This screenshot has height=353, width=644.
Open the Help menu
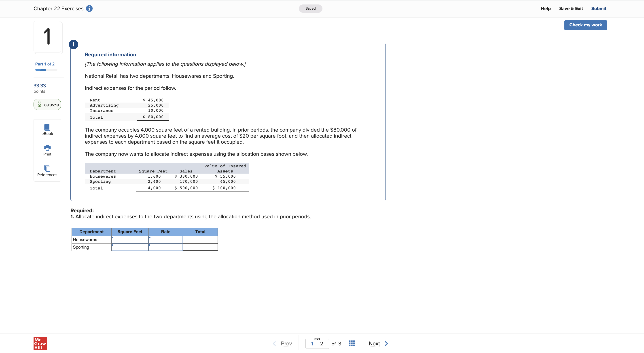(546, 8)
